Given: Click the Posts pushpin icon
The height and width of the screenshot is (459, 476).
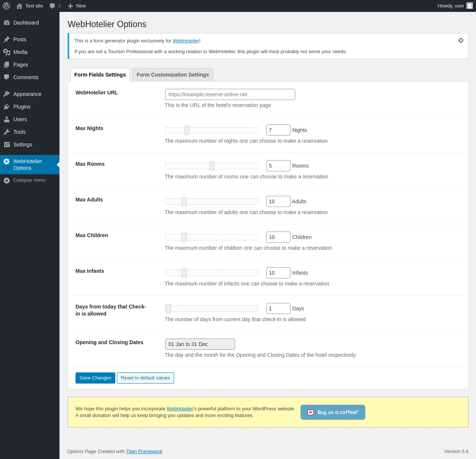Looking at the screenshot, I should coord(7,39).
